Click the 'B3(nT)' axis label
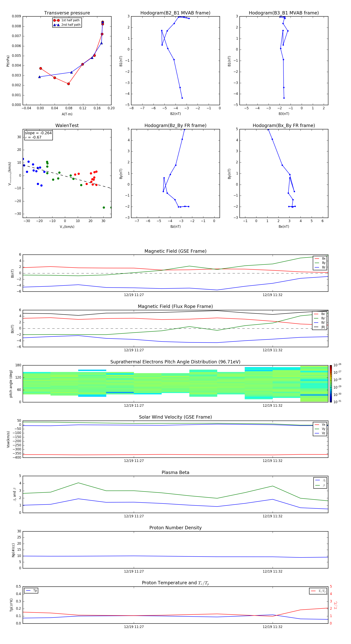 click(x=284, y=114)
